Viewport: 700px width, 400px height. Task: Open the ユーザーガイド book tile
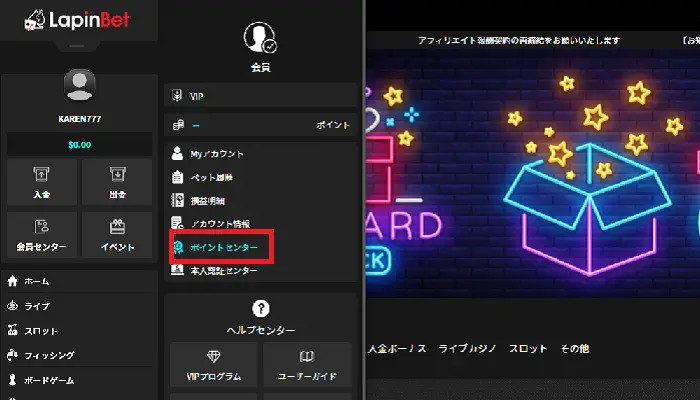(307, 365)
